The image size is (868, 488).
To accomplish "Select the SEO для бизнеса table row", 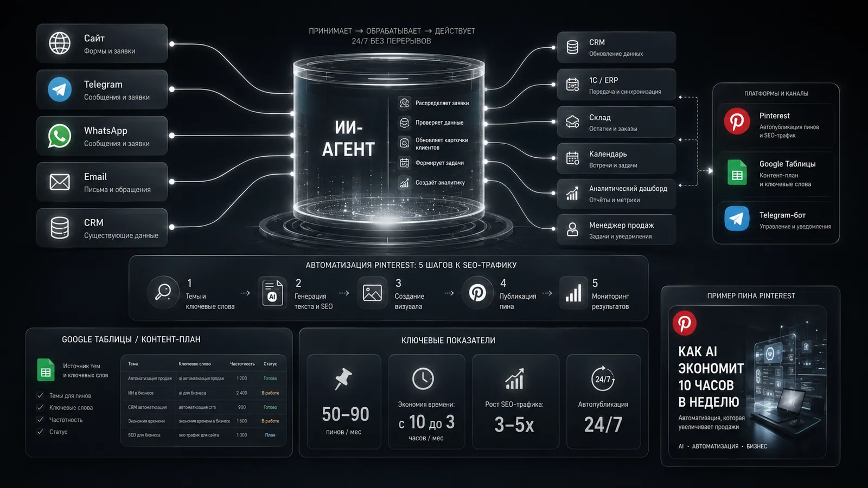I will pos(203,435).
